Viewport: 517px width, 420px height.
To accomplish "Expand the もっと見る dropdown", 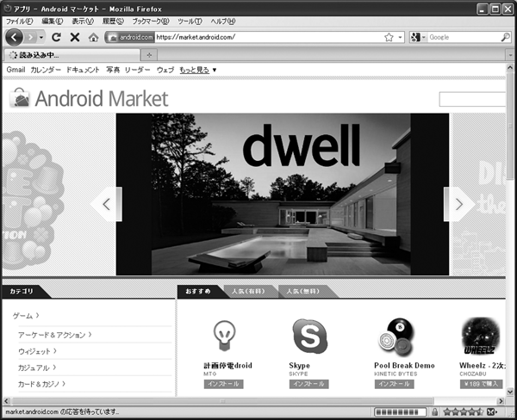I will click(198, 70).
